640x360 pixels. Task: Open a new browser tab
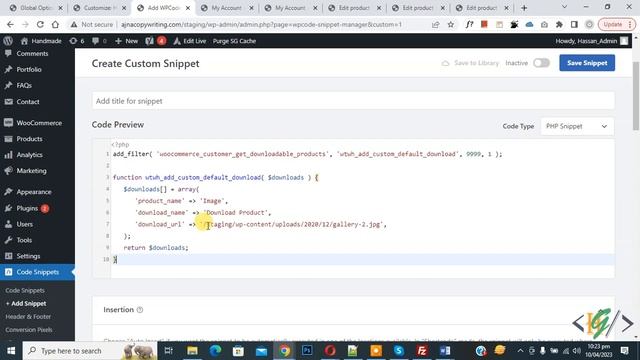tap(524, 8)
